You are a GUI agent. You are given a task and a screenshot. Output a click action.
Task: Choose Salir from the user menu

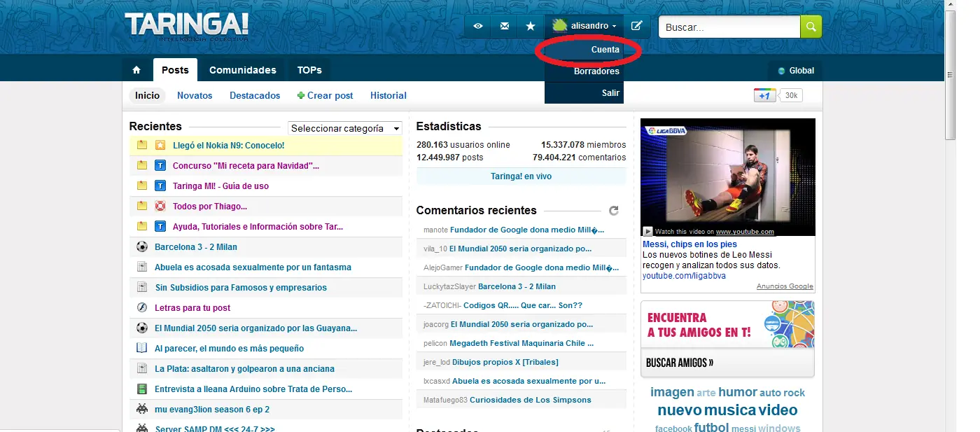[x=610, y=92]
